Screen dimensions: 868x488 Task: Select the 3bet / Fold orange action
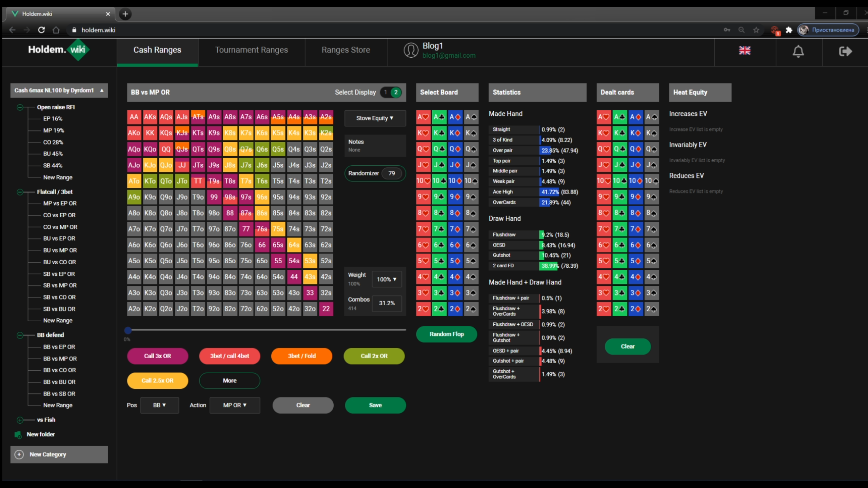click(302, 356)
